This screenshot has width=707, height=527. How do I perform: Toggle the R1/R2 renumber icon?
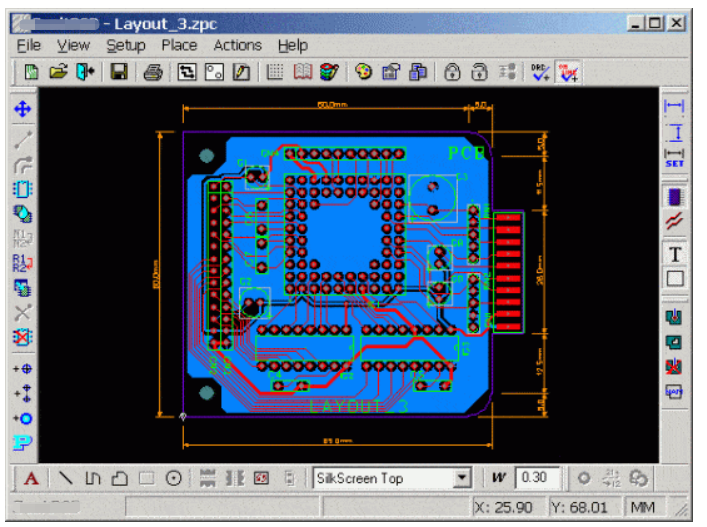22,264
